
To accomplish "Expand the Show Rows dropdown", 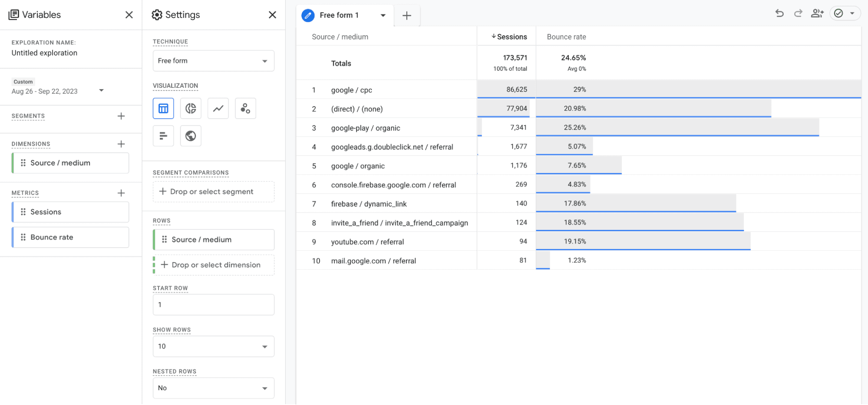I will coord(213,346).
